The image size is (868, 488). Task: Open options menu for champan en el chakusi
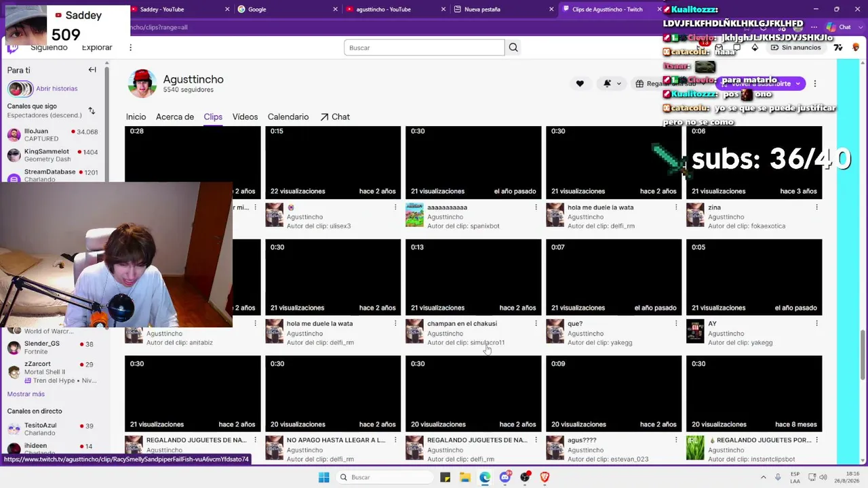click(536, 324)
